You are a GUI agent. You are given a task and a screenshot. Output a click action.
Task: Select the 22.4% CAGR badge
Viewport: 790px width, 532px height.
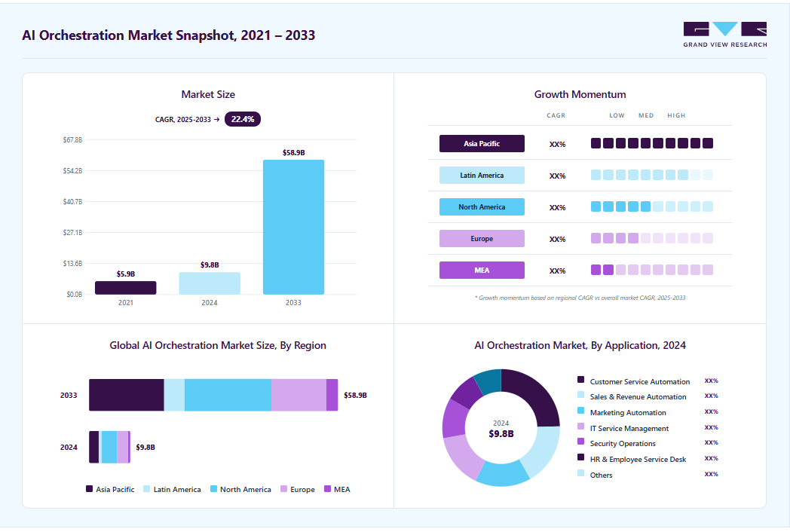coord(242,119)
